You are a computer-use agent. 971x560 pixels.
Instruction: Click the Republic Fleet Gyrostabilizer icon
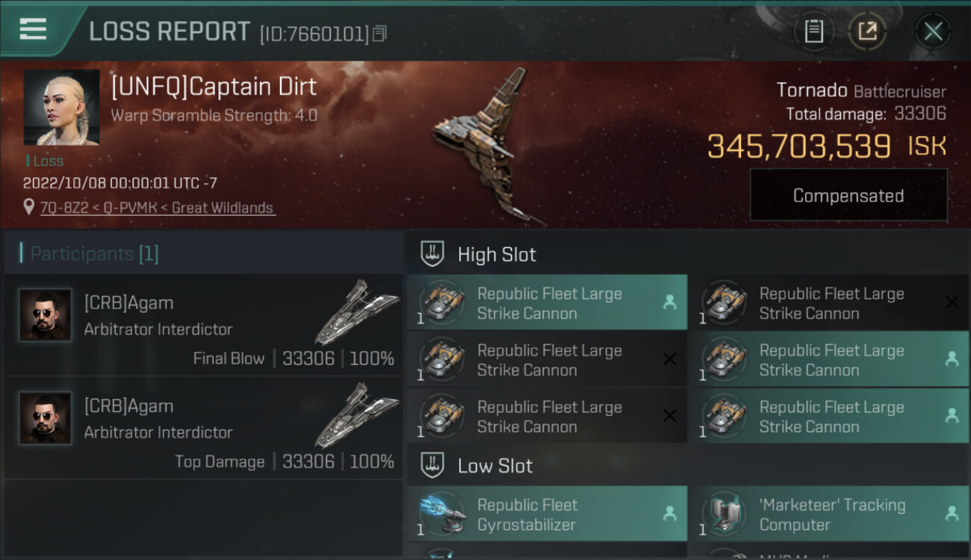click(x=441, y=514)
